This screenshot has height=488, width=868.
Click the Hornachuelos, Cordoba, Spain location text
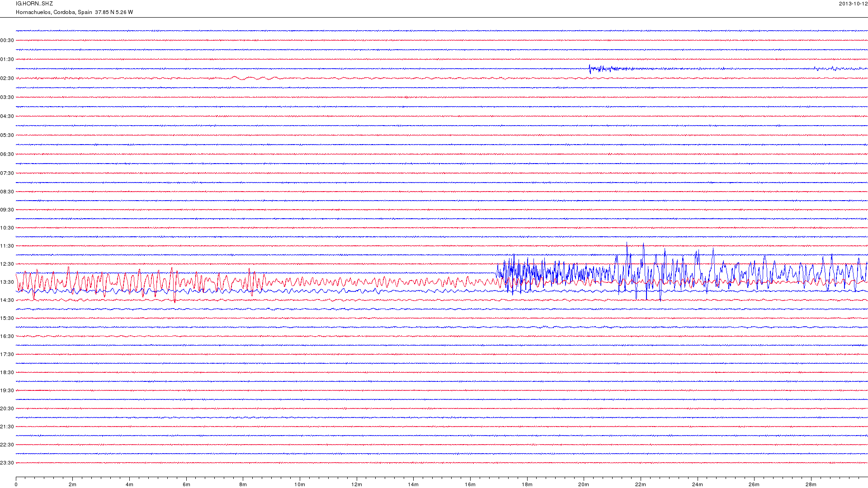[x=54, y=12]
